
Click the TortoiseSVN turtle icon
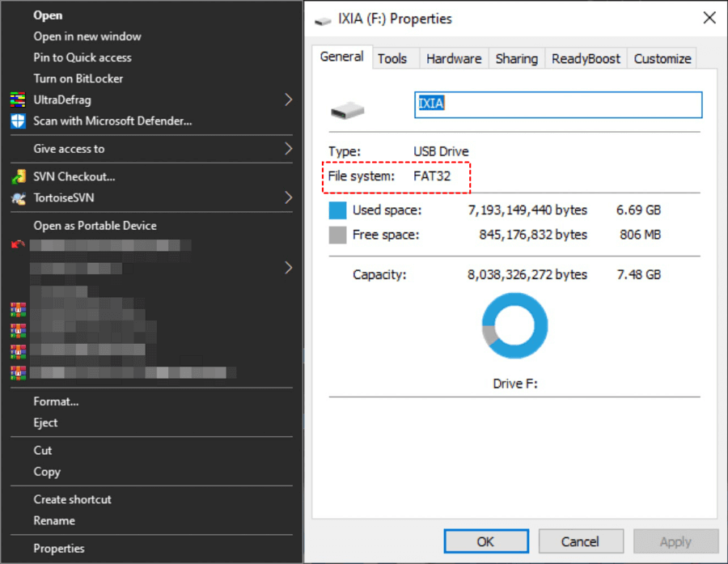[18, 197]
